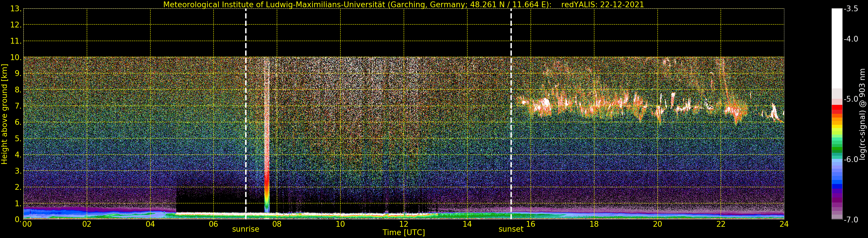Click the 'Time [UTC]' axis label
The width and height of the screenshot is (868, 238).
click(x=404, y=233)
